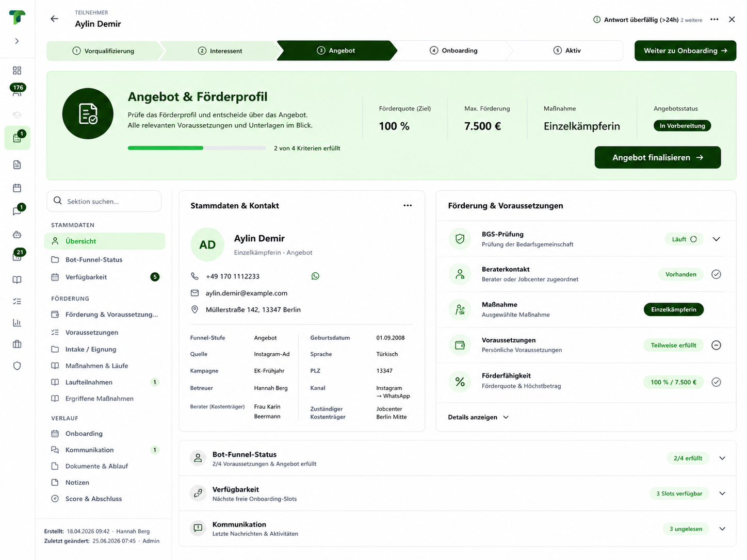This screenshot has height=560, width=747.
Task: Open the shield icon in left sidebar
Action: (17, 366)
